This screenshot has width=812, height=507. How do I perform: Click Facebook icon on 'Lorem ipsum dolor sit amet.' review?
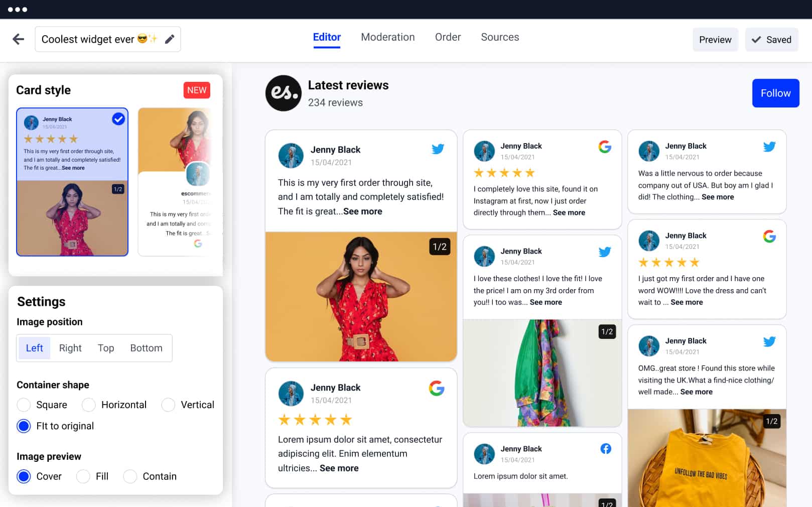pos(606,449)
